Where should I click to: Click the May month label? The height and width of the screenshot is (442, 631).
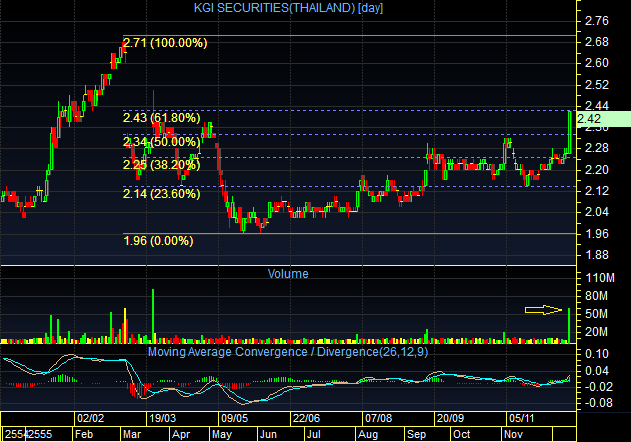[222, 434]
